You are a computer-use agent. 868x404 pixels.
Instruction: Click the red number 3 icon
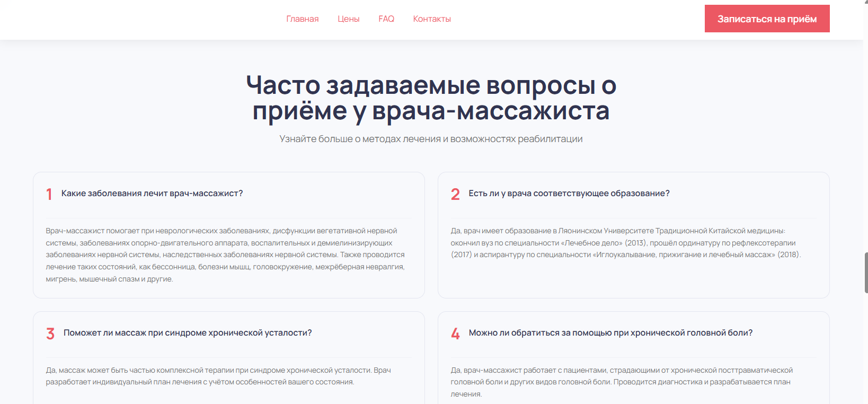(x=50, y=333)
